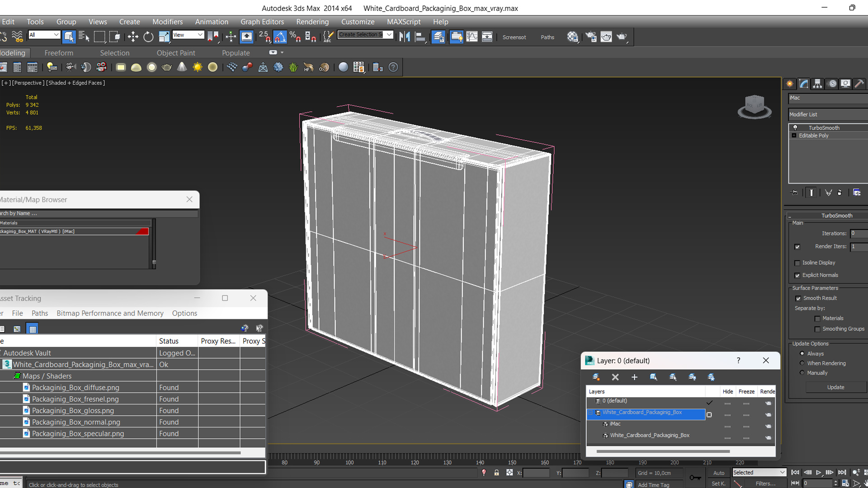Click the Select and Move tool

pos(133,37)
